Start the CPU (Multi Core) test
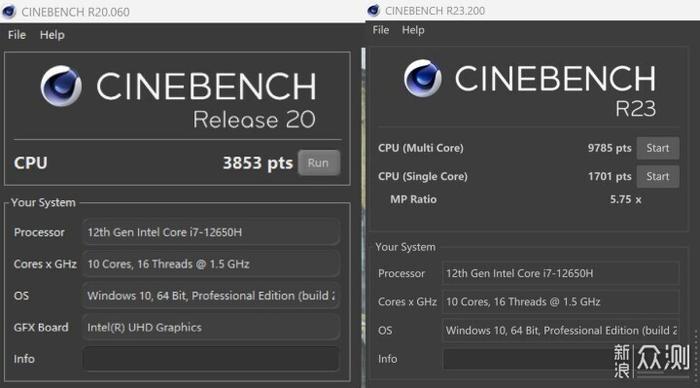Screen dimensions: 700x388 (x=658, y=148)
